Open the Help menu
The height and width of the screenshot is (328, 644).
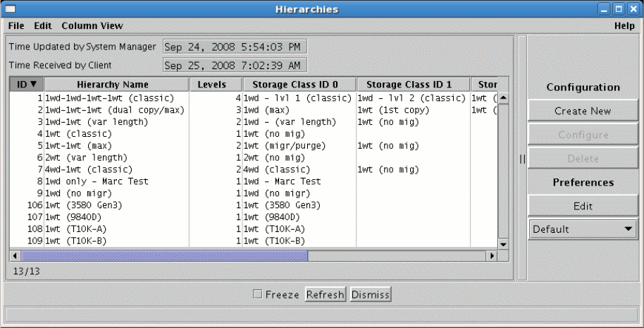point(624,25)
